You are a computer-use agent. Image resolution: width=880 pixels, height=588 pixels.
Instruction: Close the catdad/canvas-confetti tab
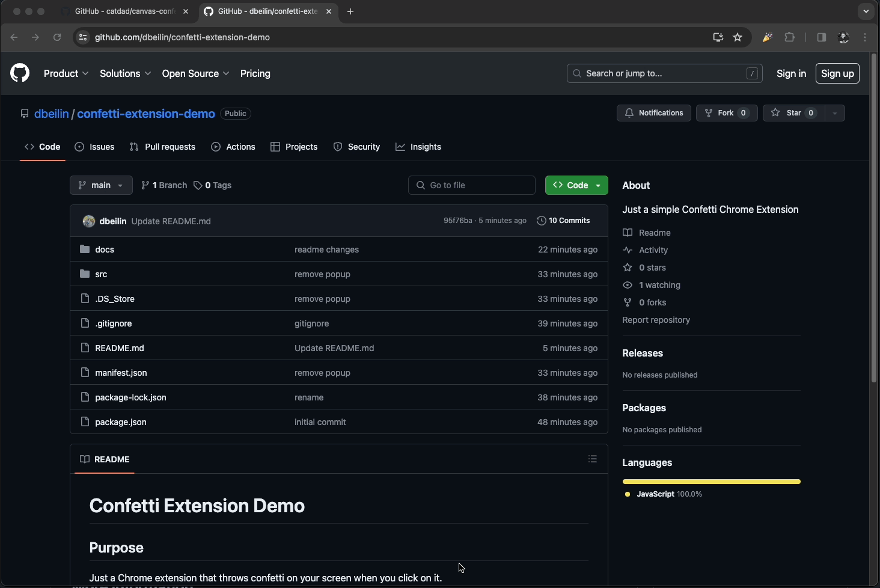(186, 11)
